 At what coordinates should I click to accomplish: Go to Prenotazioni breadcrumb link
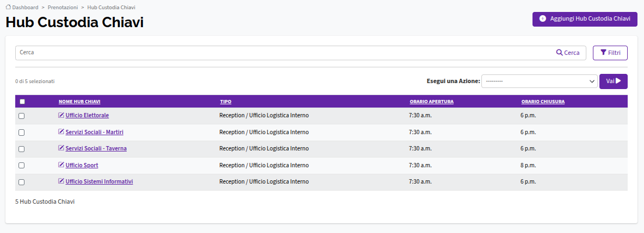pos(63,8)
